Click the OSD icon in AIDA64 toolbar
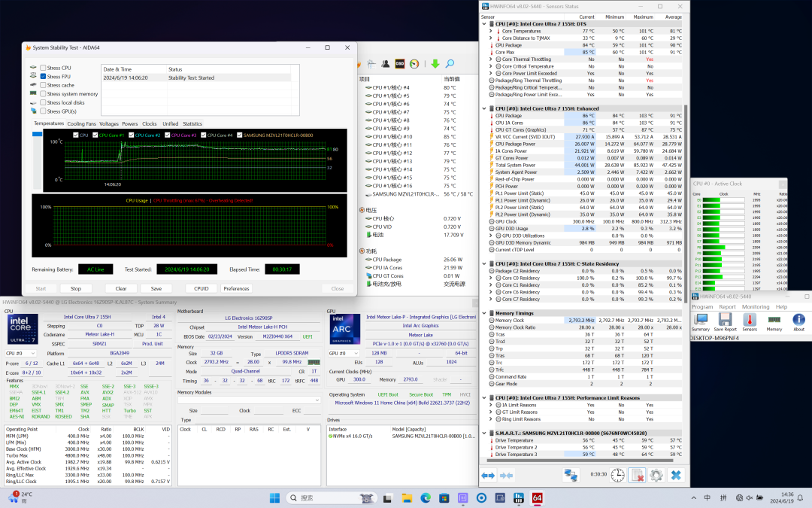The image size is (812, 508). click(x=400, y=64)
